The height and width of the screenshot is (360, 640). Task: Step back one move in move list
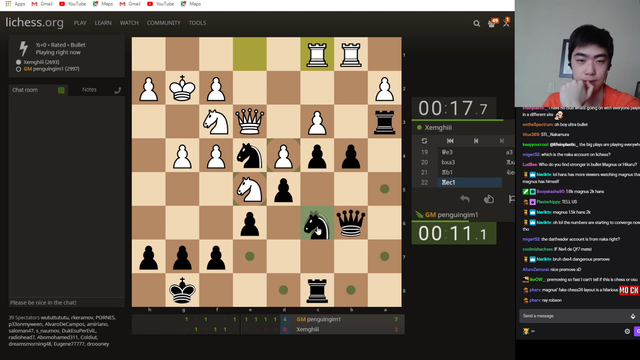click(476, 141)
